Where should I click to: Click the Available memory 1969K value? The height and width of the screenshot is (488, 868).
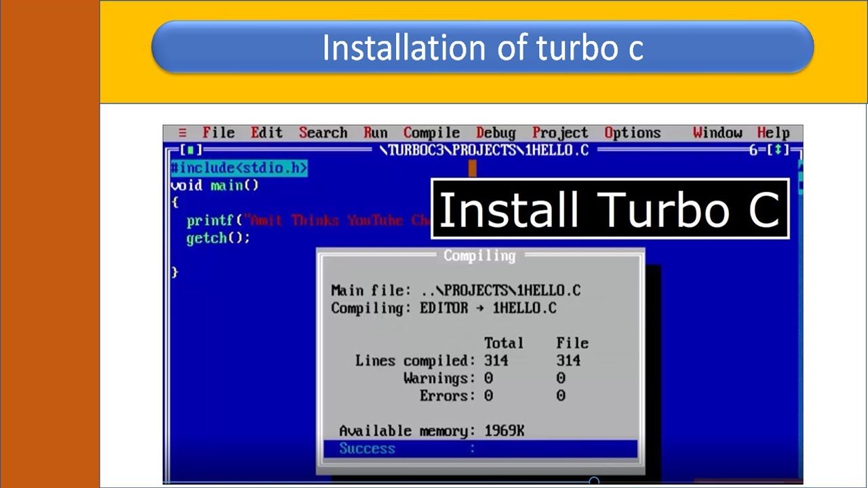click(504, 431)
